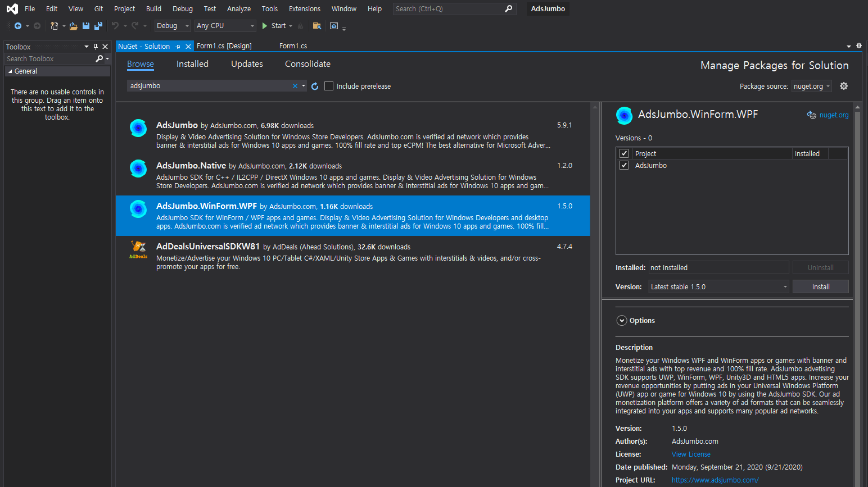This screenshot has width=868, height=487.
Task: Open the nuget.org link
Action: pos(834,115)
